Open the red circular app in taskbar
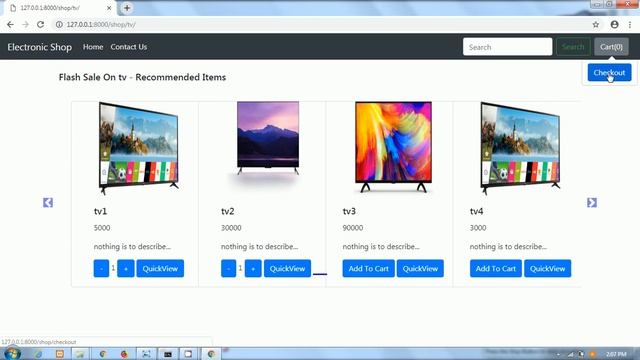 (124, 354)
